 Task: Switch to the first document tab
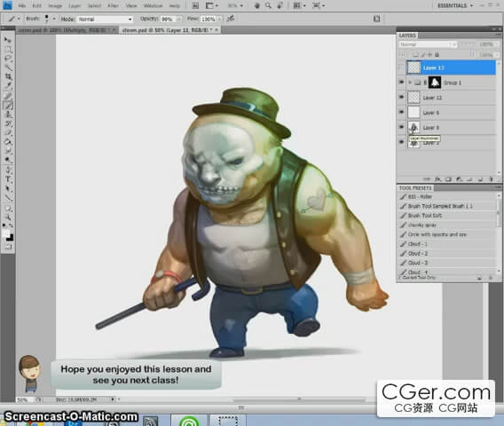[x=67, y=30]
